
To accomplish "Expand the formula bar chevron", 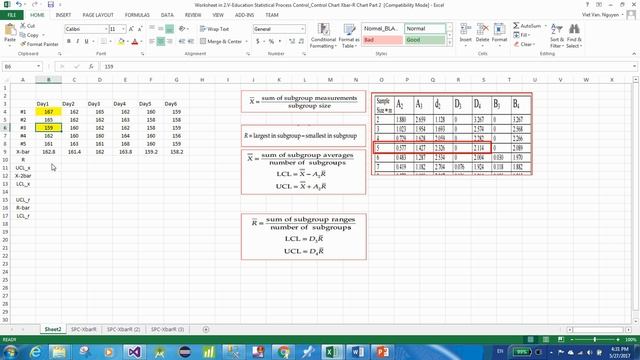I will (634, 67).
